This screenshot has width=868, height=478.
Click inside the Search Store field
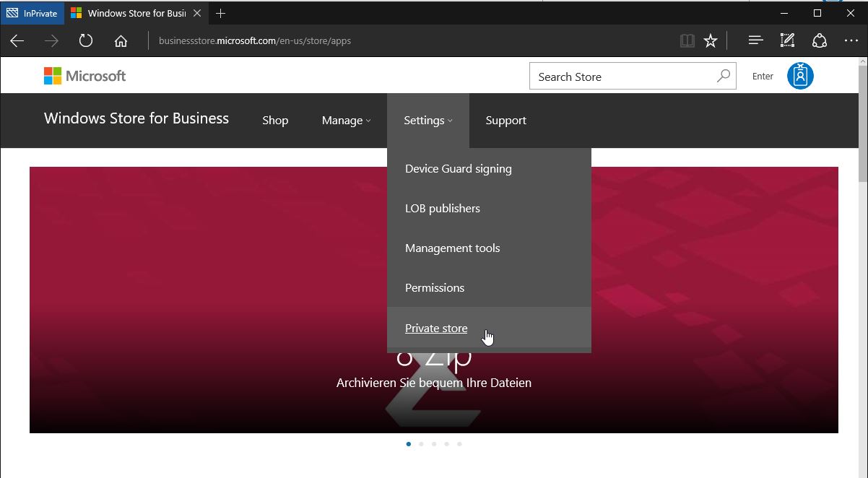[x=621, y=76]
